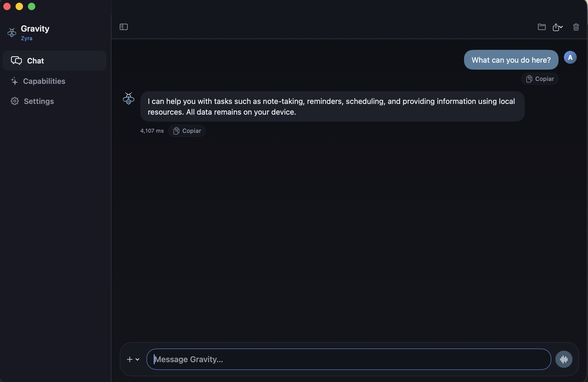Toggle the sidebar panel icon
Image resolution: width=588 pixels, height=382 pixels.
click(x=123, y=27)
